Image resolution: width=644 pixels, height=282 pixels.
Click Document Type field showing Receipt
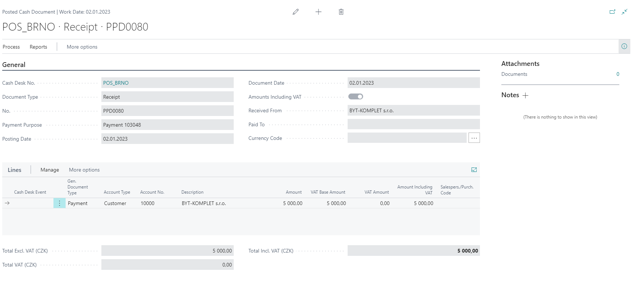[x=167, y=97]
